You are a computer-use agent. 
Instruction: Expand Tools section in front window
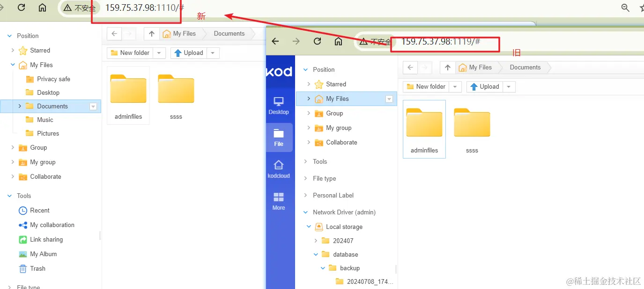tap(306, 161)
